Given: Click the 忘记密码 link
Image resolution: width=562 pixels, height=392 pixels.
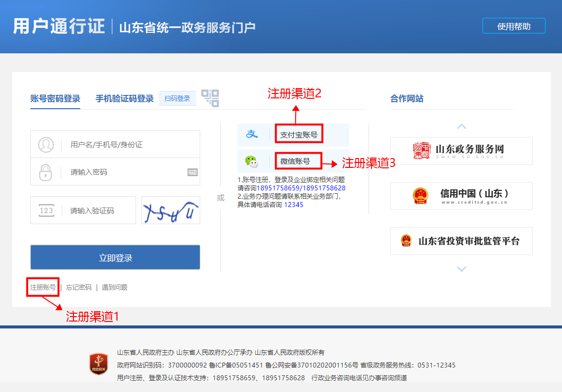Looking at the screenshot, I should tap(79, 287).
